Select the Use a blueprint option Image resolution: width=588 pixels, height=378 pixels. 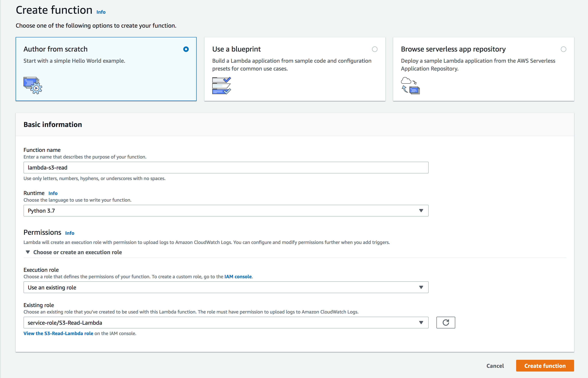(375, 49)
